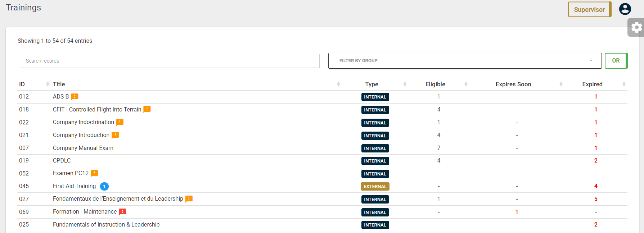This screenshot has width=644, height=233.
Task: Click ID 045 cell
Action: click(24, 186)
